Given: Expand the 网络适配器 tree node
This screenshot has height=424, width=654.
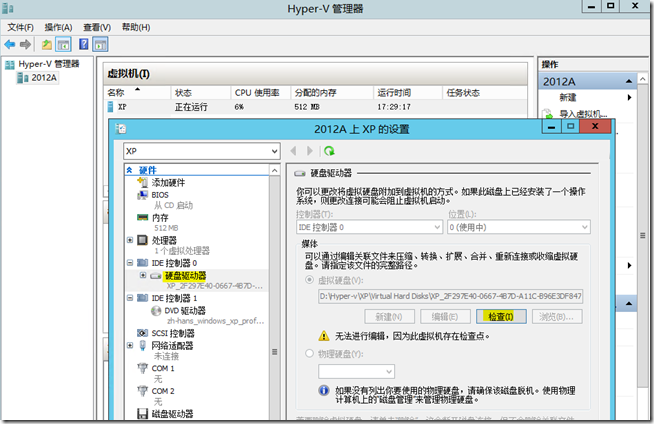Looking at the screenshot, I should coord(130,346).
